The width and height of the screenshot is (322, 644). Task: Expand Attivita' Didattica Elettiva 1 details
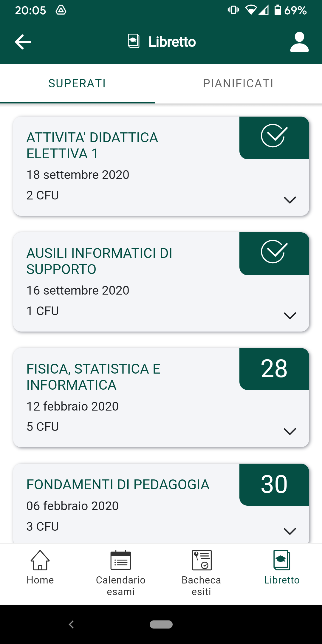coord(290,200)
